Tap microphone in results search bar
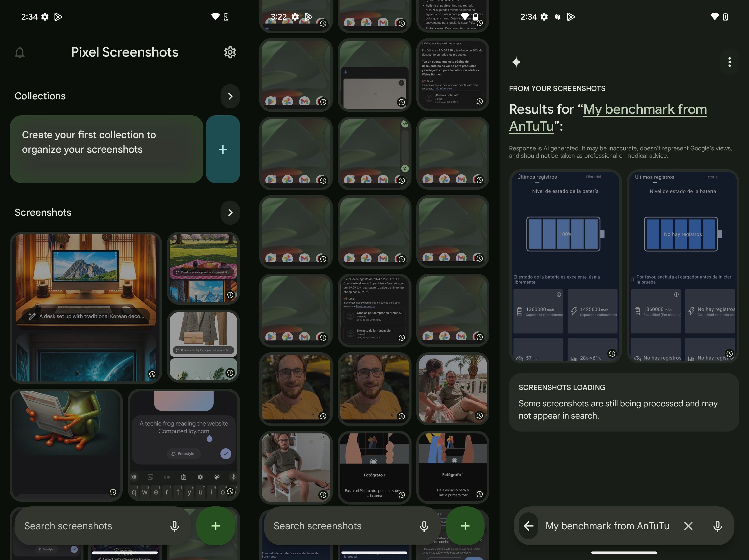 [x=718, y=526]
